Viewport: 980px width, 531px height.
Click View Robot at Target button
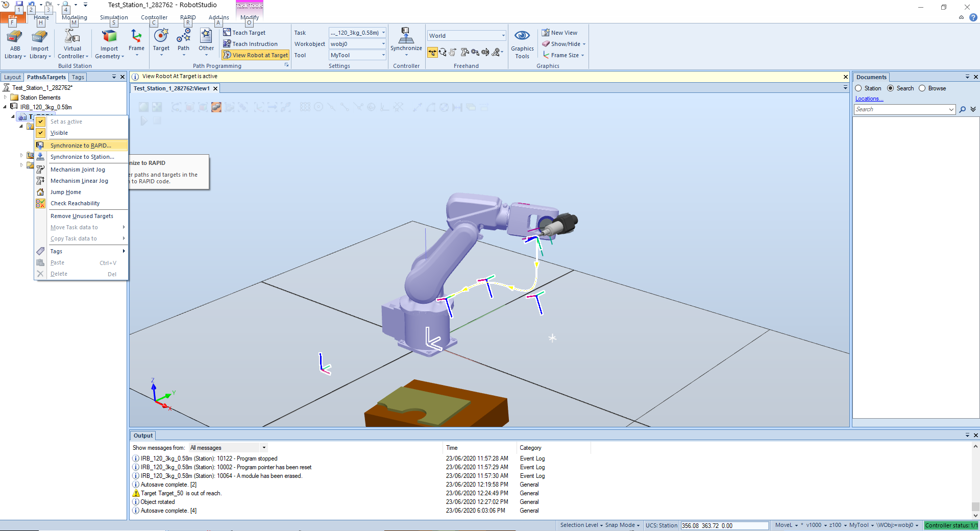coord(256,55)
